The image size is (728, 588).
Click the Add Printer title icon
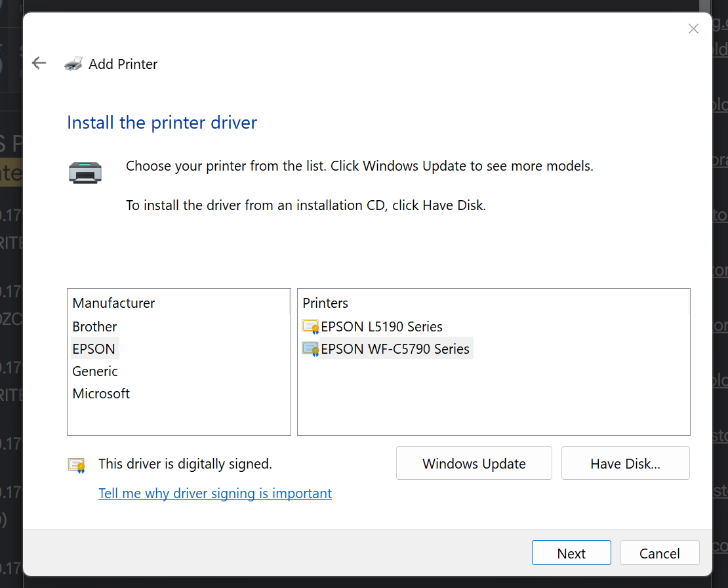pyautogui.click(x=73, y=64)
